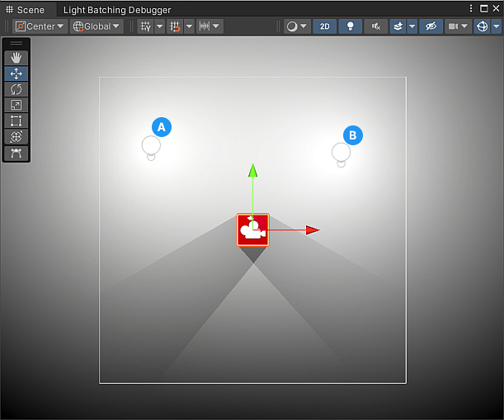Open the draw mode shading dropdown

296,26
